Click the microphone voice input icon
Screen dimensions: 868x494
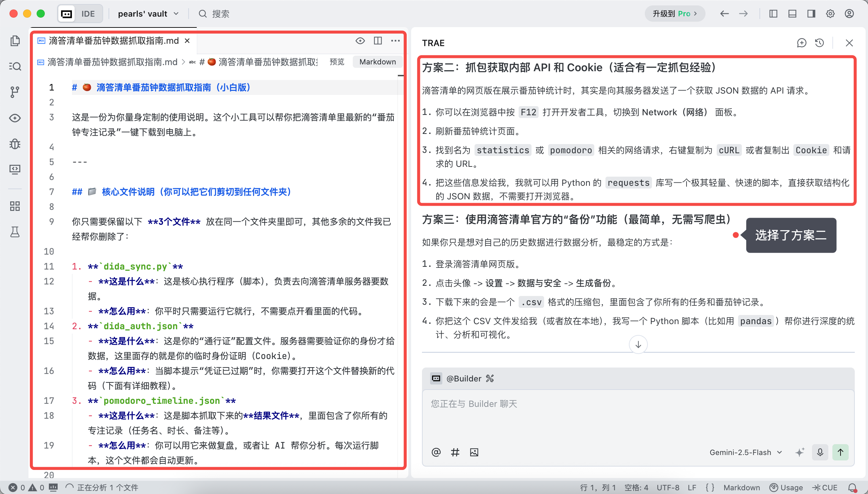[x=820, y=452]
